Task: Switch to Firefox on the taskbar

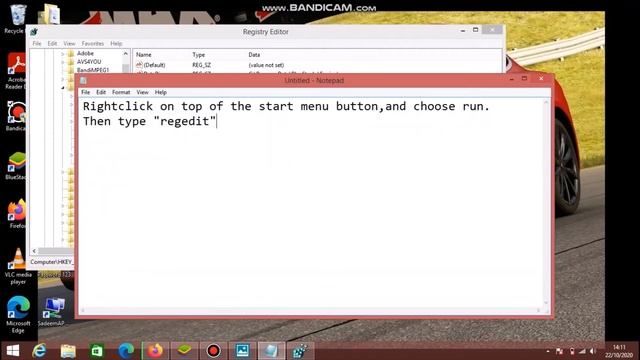Action: coord(155,351)
